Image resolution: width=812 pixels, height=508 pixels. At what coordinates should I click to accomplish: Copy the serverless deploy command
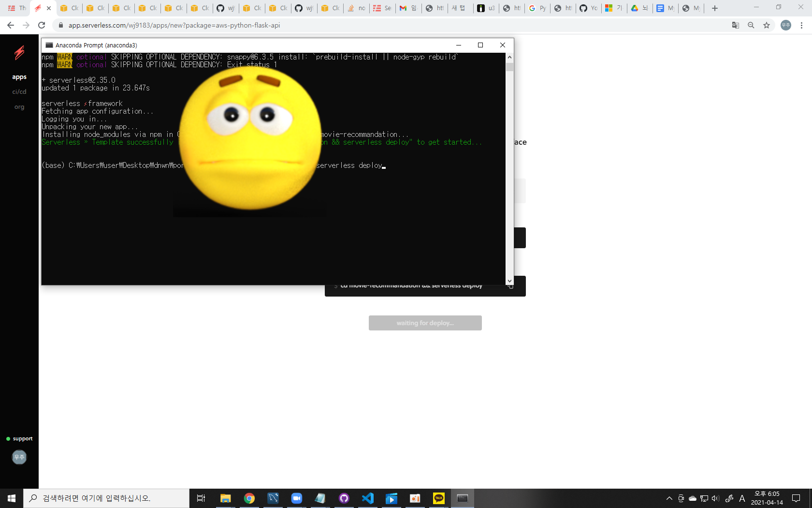(x=510, y=286)
